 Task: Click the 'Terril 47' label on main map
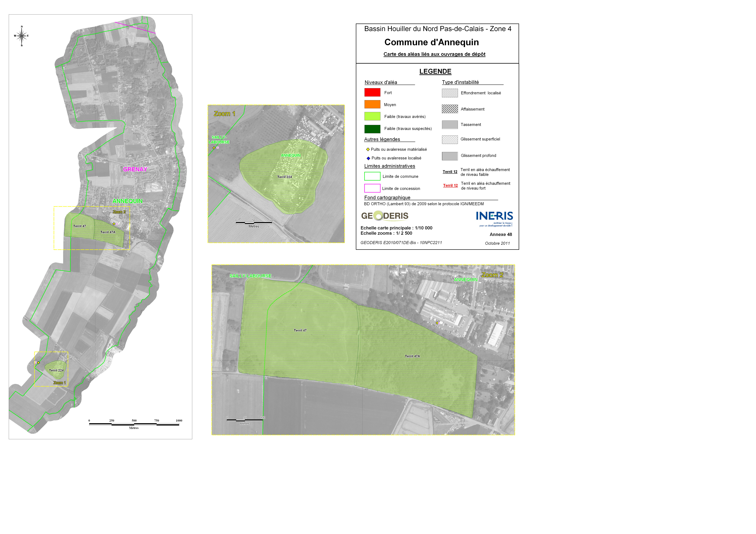(79, 226)
